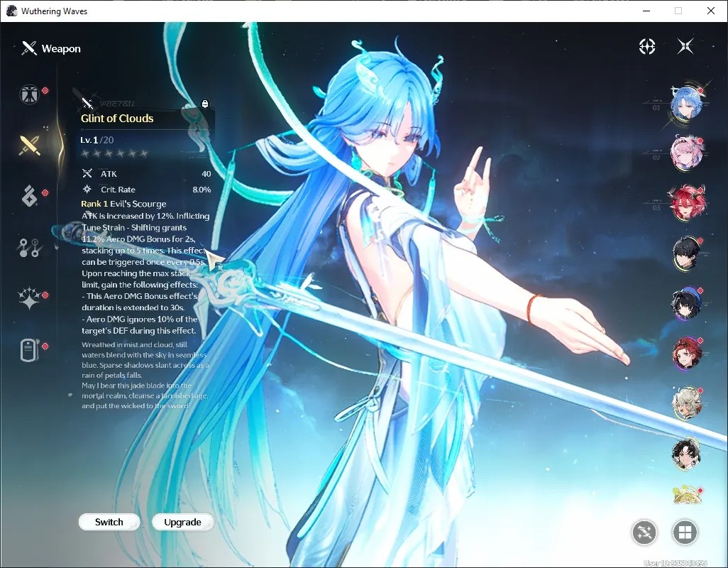
Task: Select the black-haired male character portrait
Action: 687,253
